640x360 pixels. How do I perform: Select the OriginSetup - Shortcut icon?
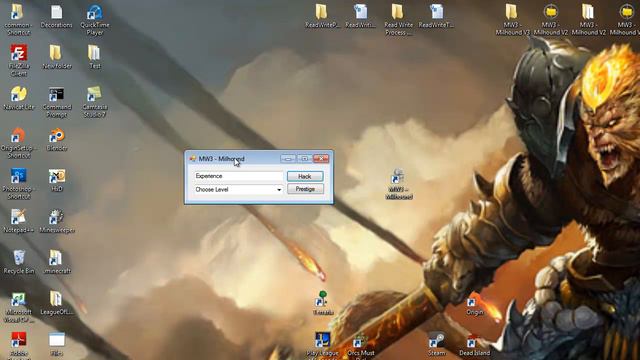tap(18, 143)
